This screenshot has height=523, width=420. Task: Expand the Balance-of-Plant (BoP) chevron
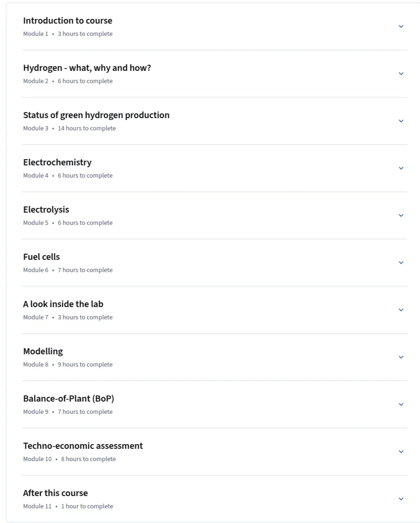point(401,404)
